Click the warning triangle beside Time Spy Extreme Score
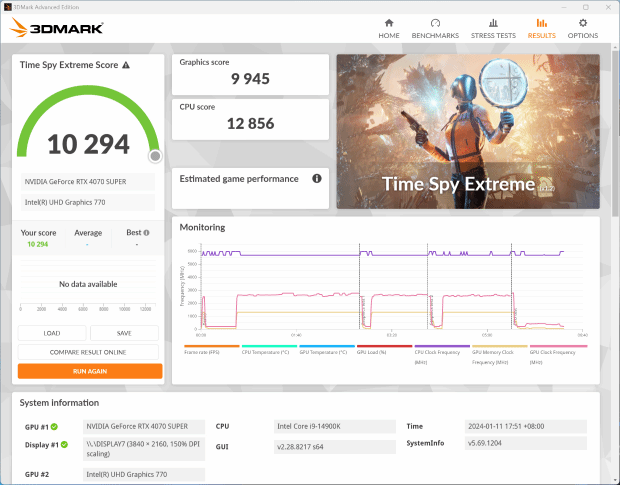This screenshot has height=485, width=620. [x=126, y=65]
